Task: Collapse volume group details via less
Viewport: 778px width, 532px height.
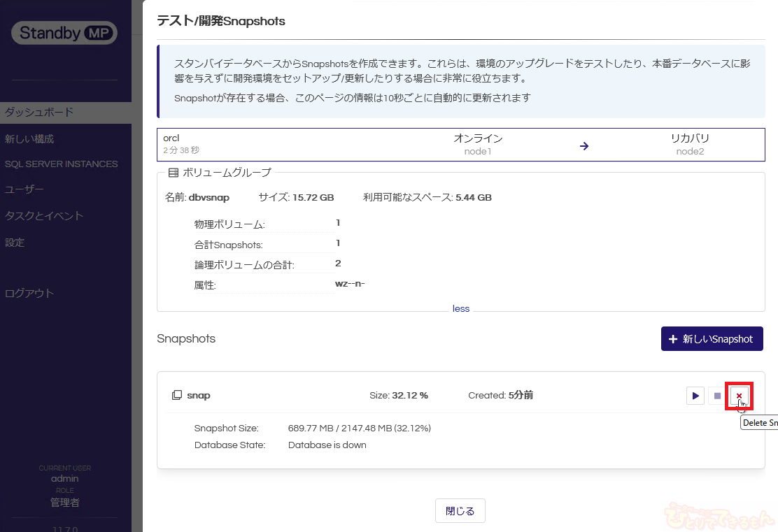Action: (x=461, y=309)
